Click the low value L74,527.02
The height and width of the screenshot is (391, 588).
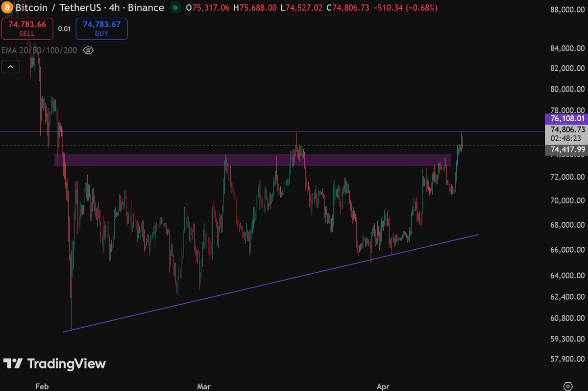point(302,8)
